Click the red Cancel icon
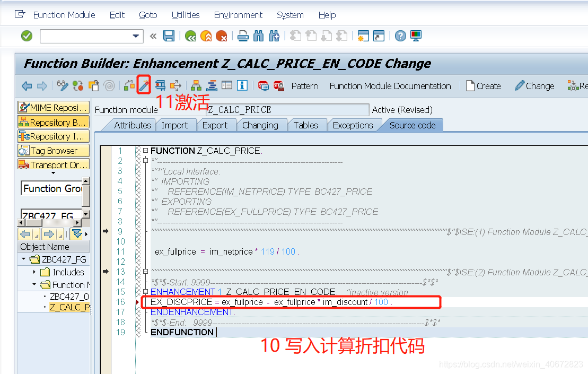Screen dimensions: 588x374 click(221, 36)
